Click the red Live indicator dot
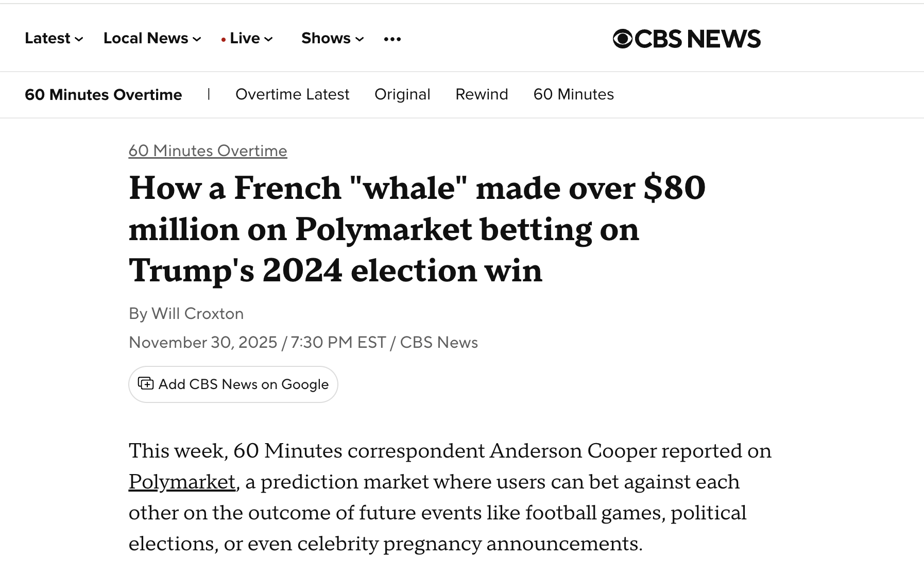The width and height of the screenshot is (924, 573). [x=223, y=40]
